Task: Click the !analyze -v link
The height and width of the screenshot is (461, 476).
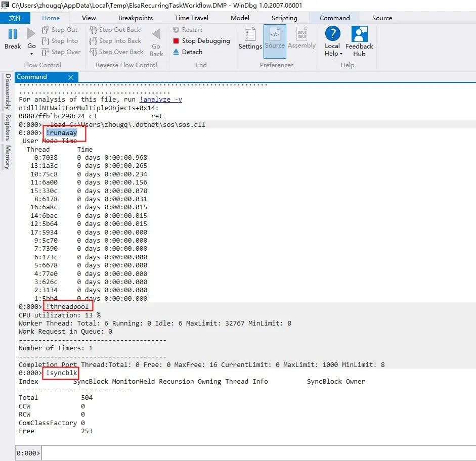Action: [x=160, y=100]
